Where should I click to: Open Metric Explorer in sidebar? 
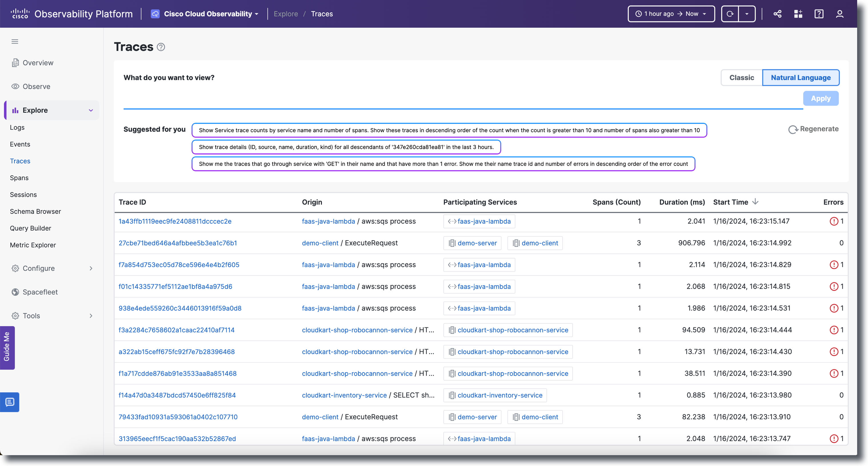[33, 245]
